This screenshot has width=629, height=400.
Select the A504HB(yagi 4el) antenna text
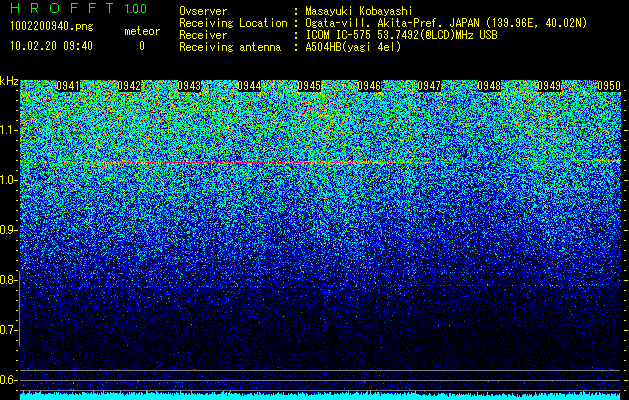[x=353, y=47]
